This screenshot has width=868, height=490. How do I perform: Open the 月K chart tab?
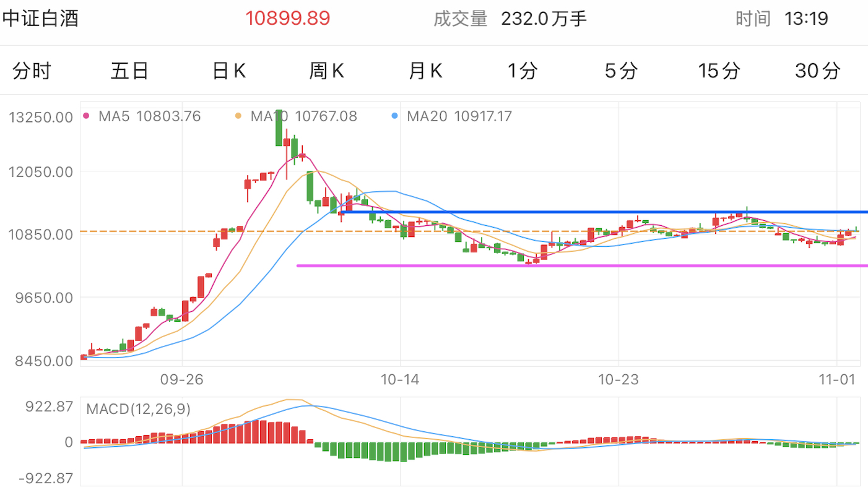tap(425, 71)
